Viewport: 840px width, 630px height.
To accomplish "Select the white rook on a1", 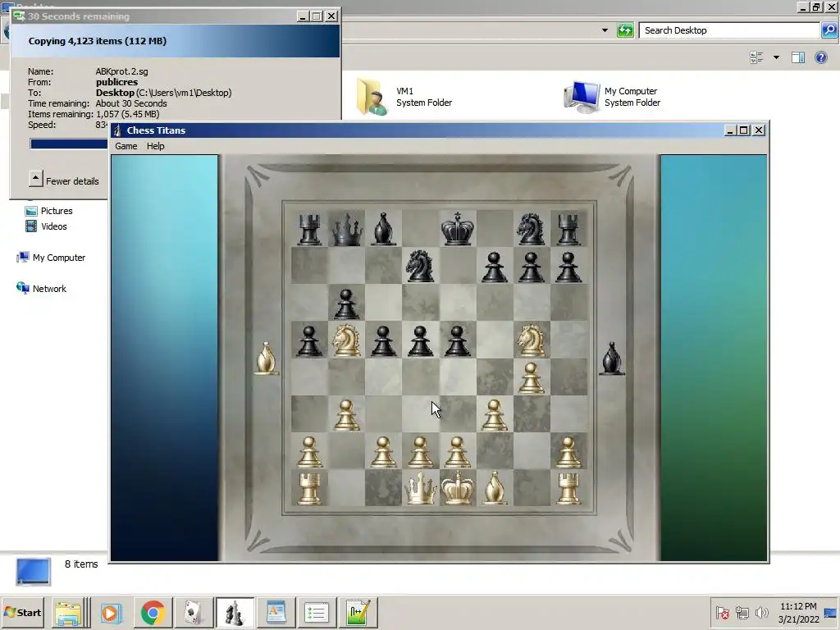I will [309, 488].
